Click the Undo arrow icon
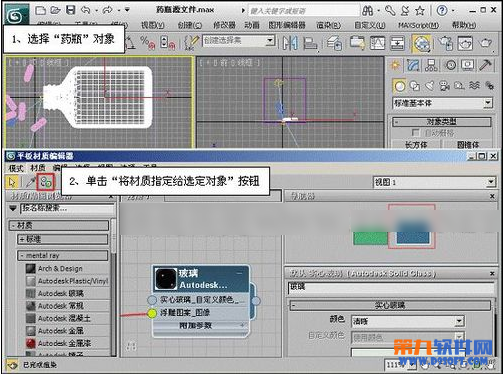504x374 pixels. 86,10
